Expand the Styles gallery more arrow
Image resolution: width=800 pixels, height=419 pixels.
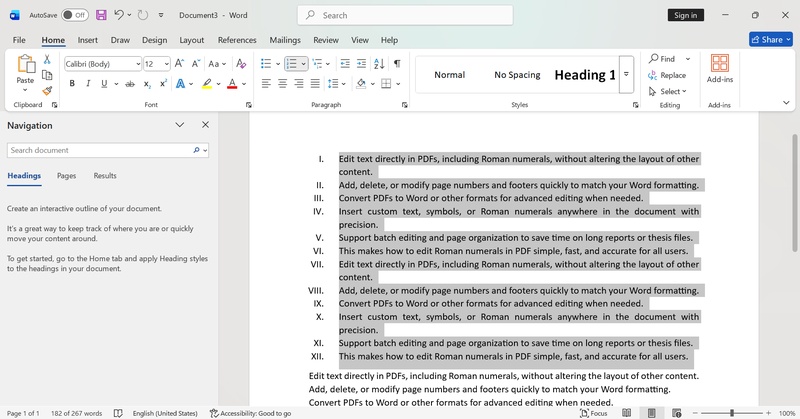[x=626, y=74]
